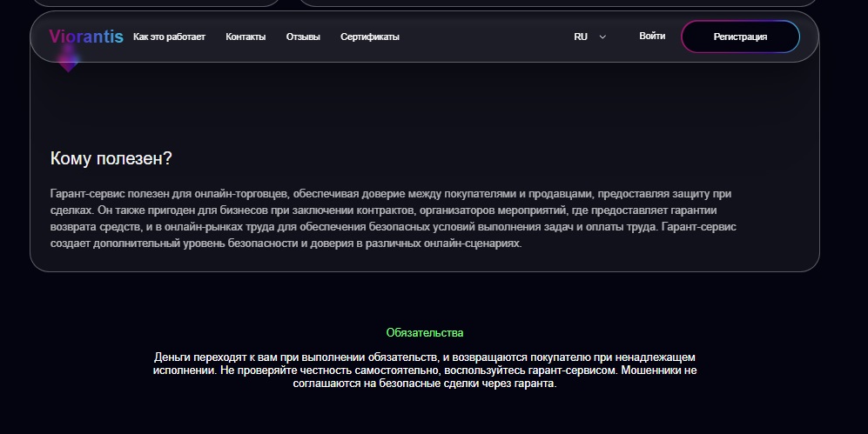Image resolution: width=868 pixels, height=434 pixels.
Task: Click the green "Обязательства" heading
Action: point(425,333)
